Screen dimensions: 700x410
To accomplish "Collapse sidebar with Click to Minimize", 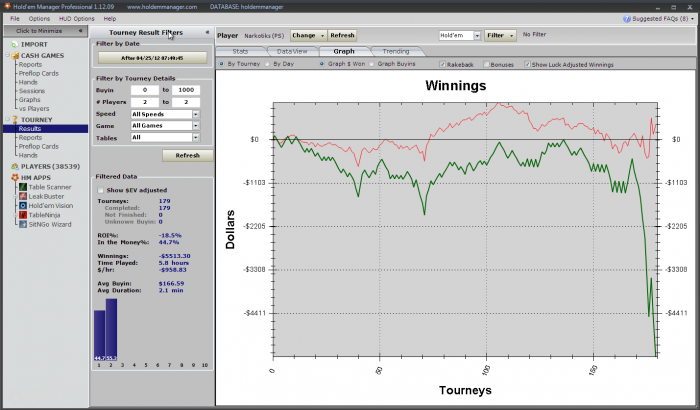I will 45,31.
